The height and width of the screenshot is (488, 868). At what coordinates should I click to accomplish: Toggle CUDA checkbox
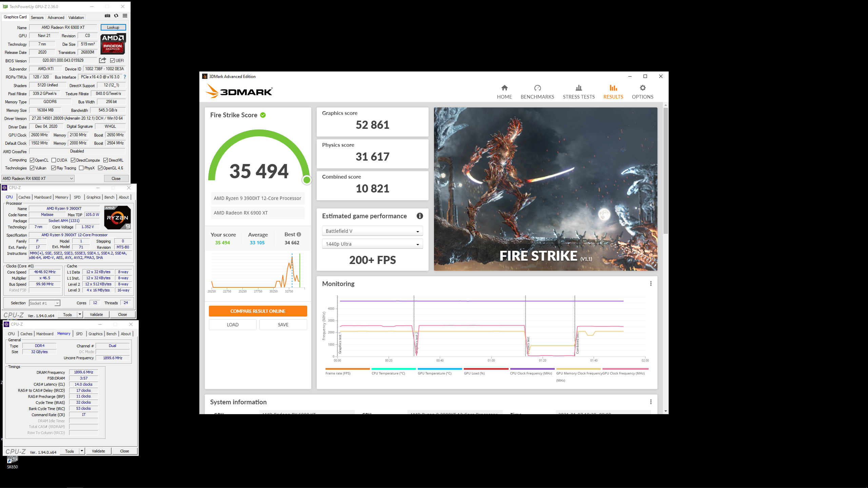(54, 160)
